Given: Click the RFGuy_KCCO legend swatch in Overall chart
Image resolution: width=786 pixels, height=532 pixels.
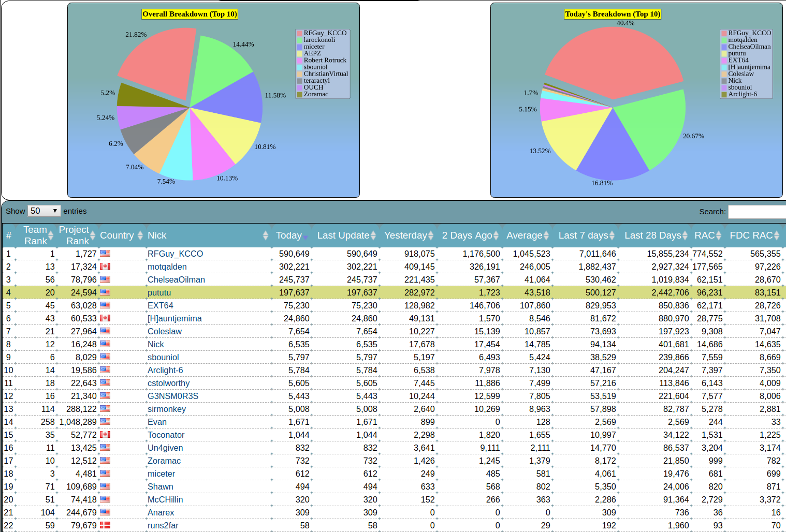Looking at the screenshot, I should [x=299, y=33].
